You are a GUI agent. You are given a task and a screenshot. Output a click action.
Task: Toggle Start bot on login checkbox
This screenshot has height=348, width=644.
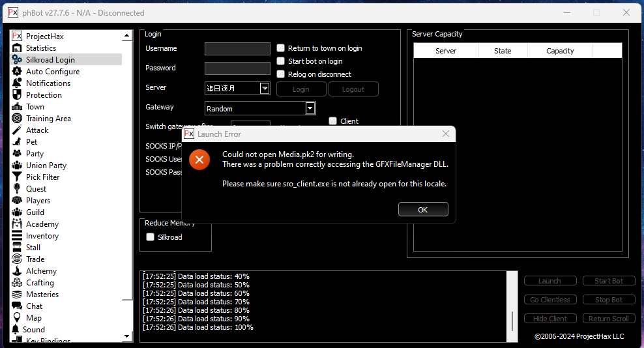click(x=281, y=61)
